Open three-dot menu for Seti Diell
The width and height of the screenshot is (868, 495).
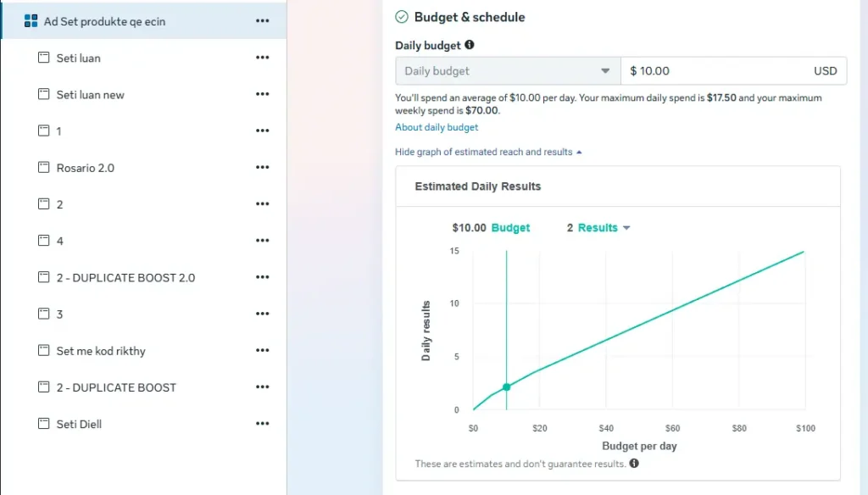click(262, 424)
